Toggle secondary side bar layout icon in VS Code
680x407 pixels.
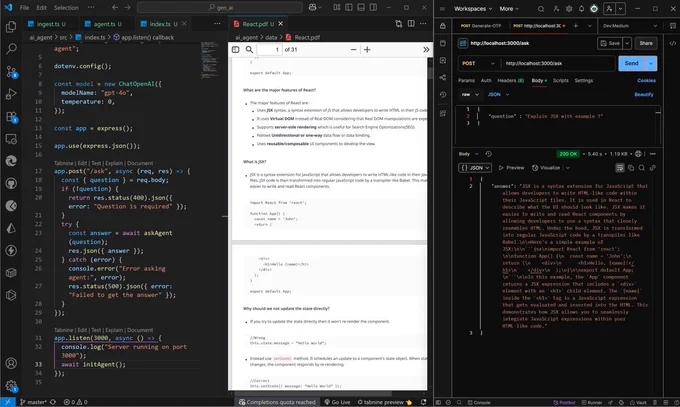click(x=373, y=7)
